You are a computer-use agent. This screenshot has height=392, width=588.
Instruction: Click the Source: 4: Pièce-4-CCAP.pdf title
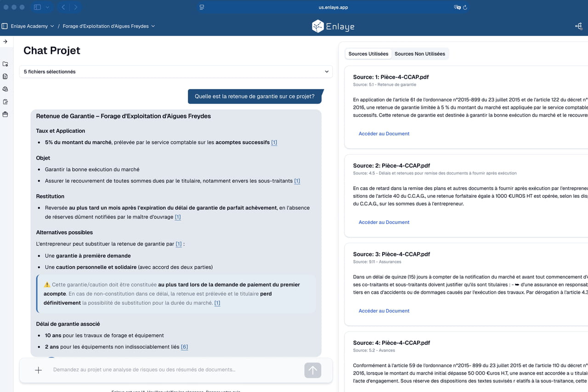tap(391, 343)
